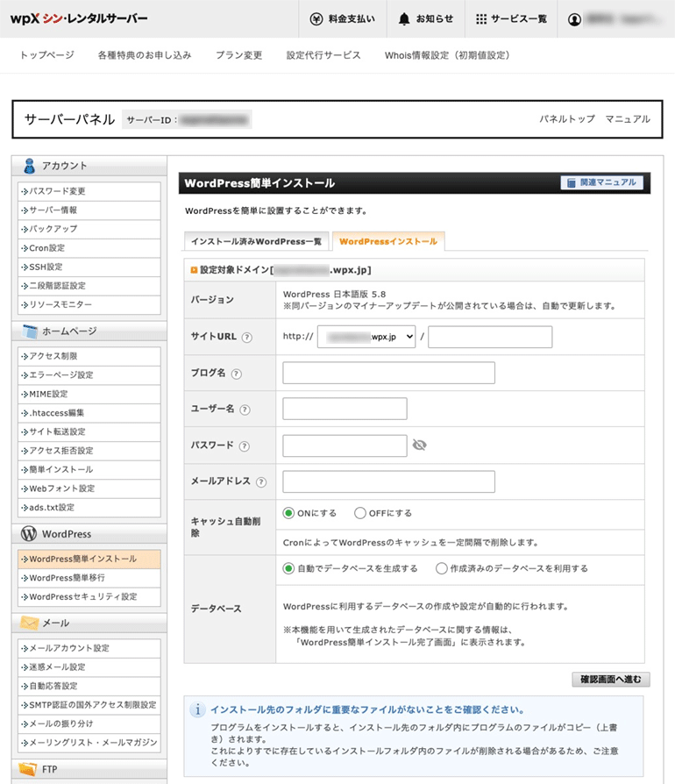Open サイト転送設定 in sidebar
This screenshot has height=784, width=675.
pos(89,431)
